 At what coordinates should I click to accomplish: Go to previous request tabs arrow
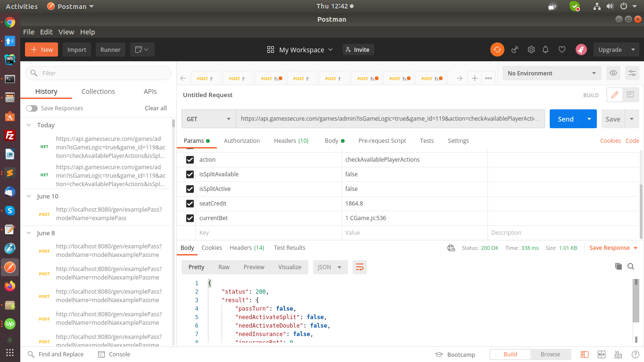point(183,78)
